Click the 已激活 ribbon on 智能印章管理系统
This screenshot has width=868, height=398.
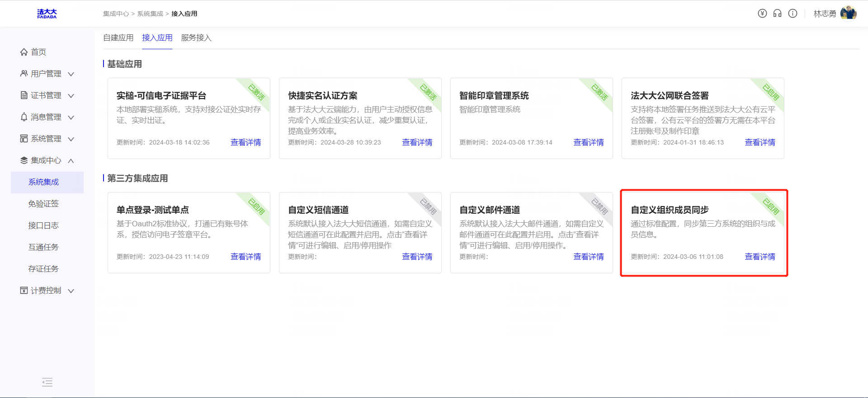coord(599,92)
